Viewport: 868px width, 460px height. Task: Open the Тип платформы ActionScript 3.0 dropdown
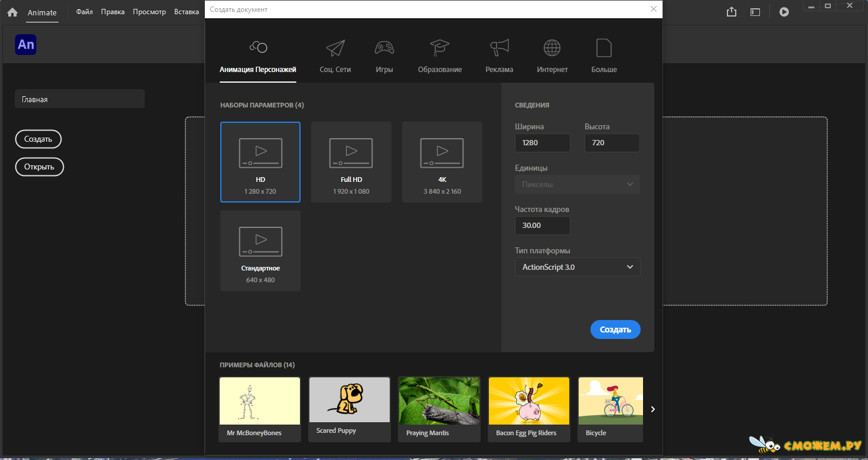577,267
